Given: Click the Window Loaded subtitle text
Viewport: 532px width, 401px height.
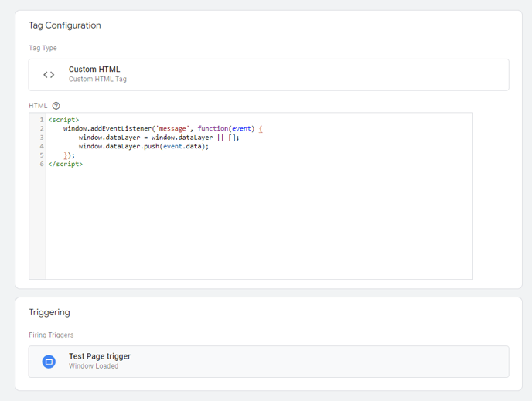Looking at the screenshot, I should click(x=94, y=366).
